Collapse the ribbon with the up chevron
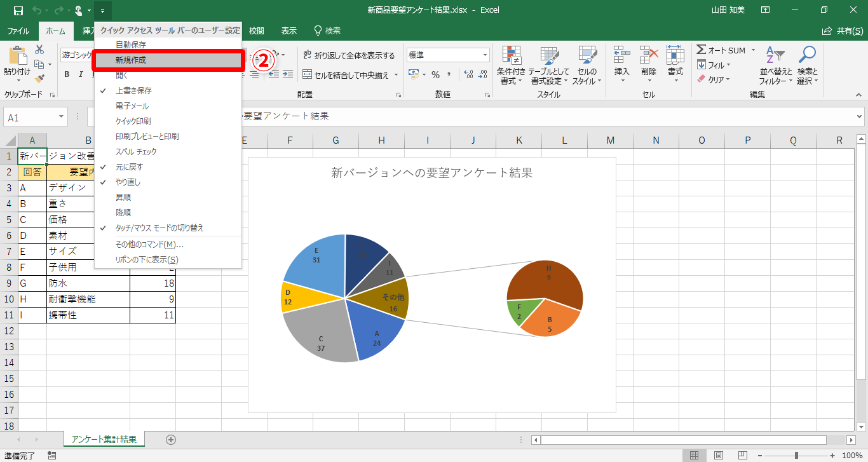The width and height of the screenshot is (868, 462). (858, 95)
